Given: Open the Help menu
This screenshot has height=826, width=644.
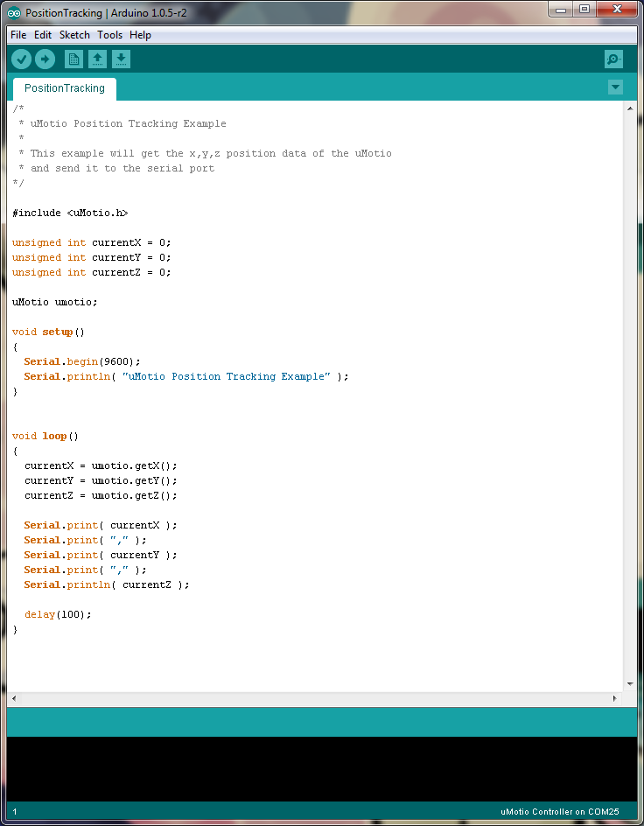Looking at the screenshot, I should (140, 35).
